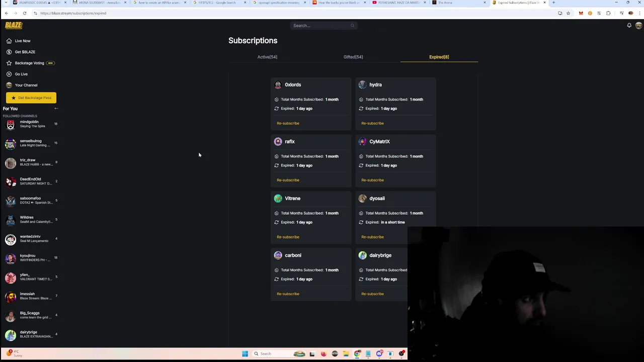Re-subscribe to carboni

288,294
